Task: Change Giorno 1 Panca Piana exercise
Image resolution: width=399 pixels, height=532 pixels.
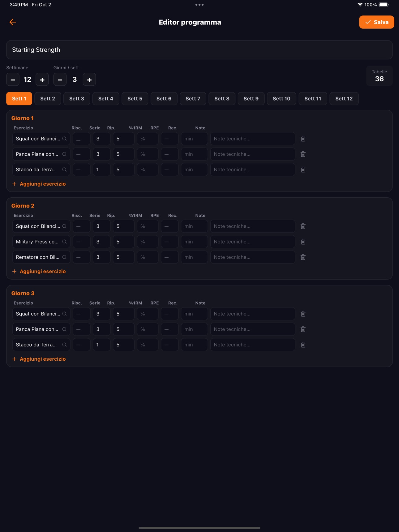Action: (41, 154)
